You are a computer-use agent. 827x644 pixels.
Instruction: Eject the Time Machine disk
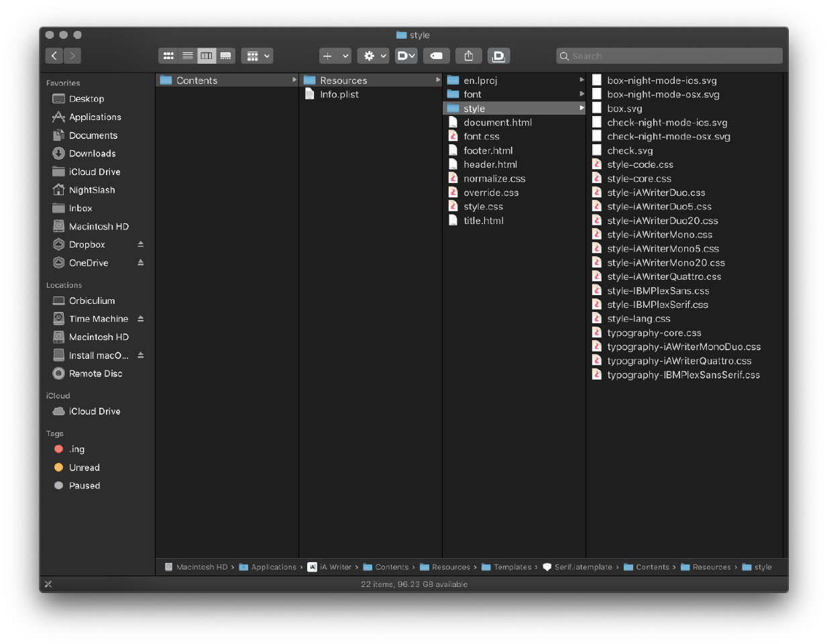[141, 319]
